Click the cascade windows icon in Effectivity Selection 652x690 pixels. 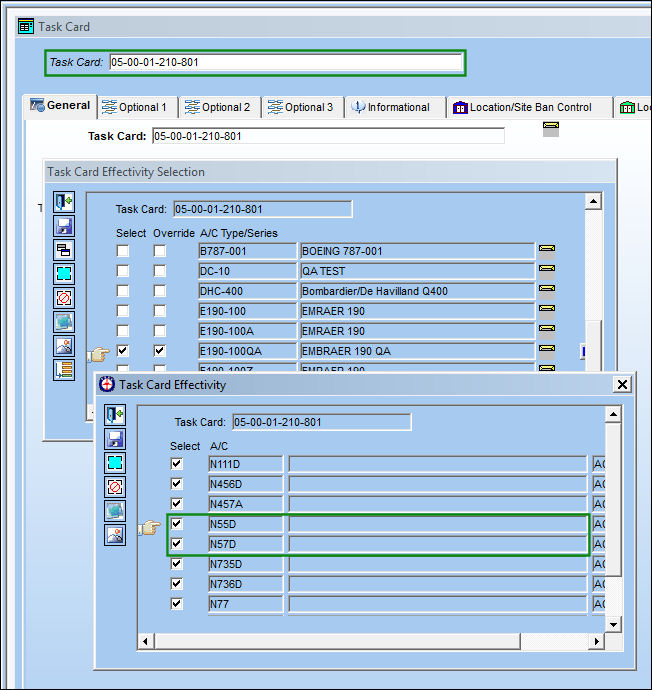(64, 250)
